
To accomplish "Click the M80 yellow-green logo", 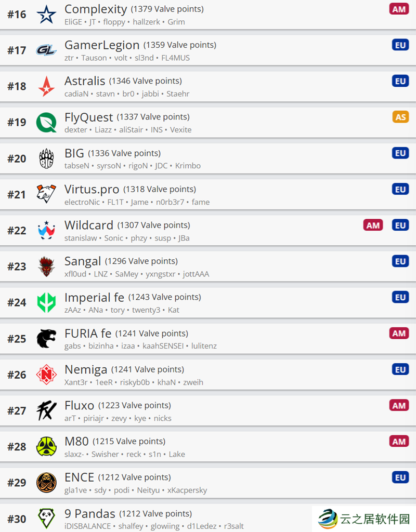I will pos(46,446).
